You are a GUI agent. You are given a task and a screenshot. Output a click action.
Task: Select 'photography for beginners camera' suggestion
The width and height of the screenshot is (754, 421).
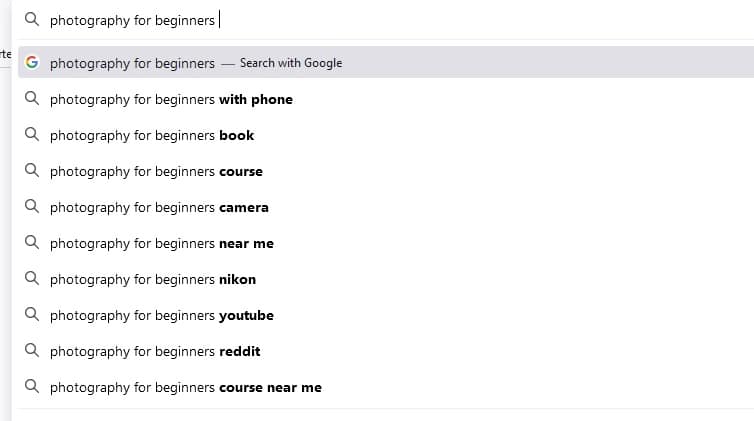pos(386,207)
